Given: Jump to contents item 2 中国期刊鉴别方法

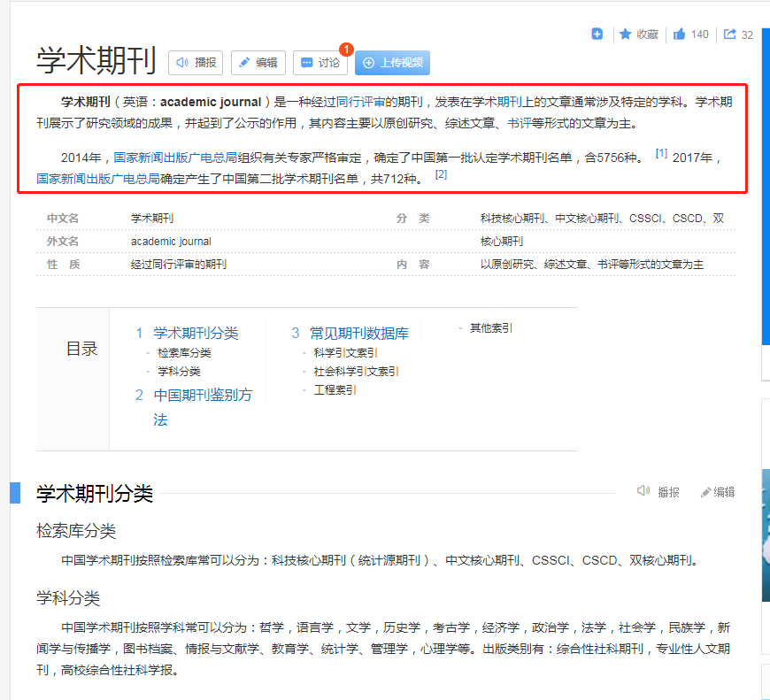Looking at the screenshot, I should [203, 407].
